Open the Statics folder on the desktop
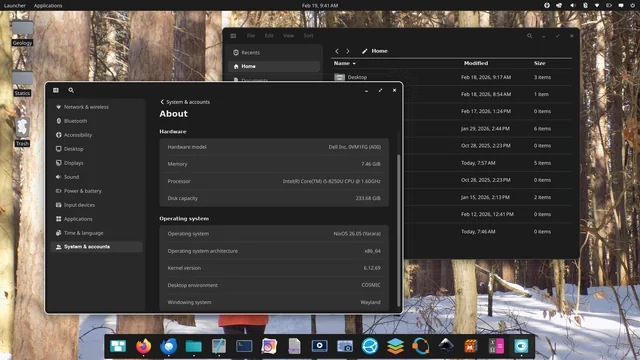 click(22, 83)
